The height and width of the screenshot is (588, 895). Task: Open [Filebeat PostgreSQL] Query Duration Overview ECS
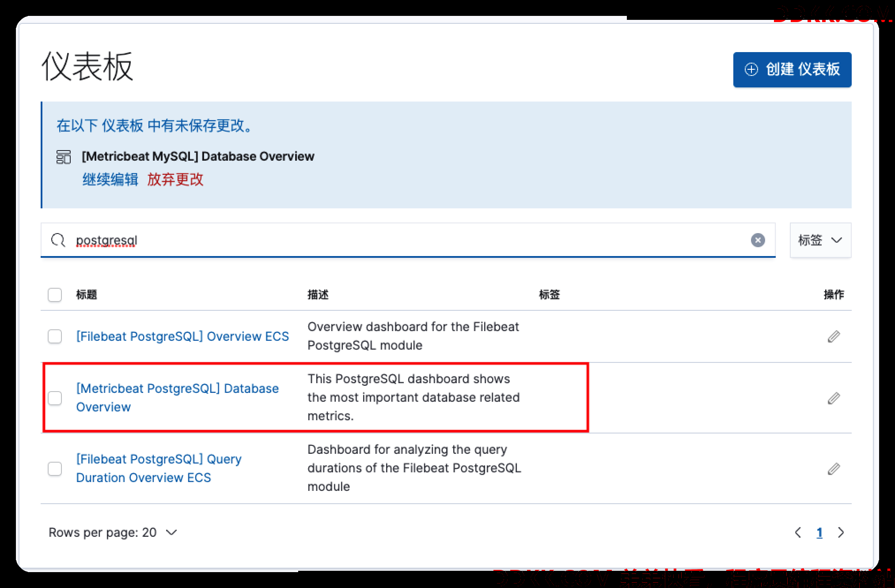click(x=159, y=468)
